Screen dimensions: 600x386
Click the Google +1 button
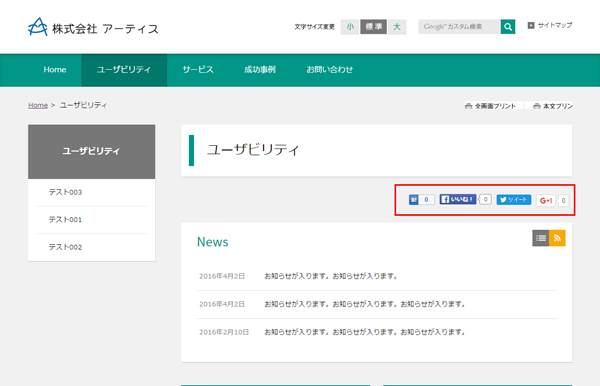(x=546, y=200)
